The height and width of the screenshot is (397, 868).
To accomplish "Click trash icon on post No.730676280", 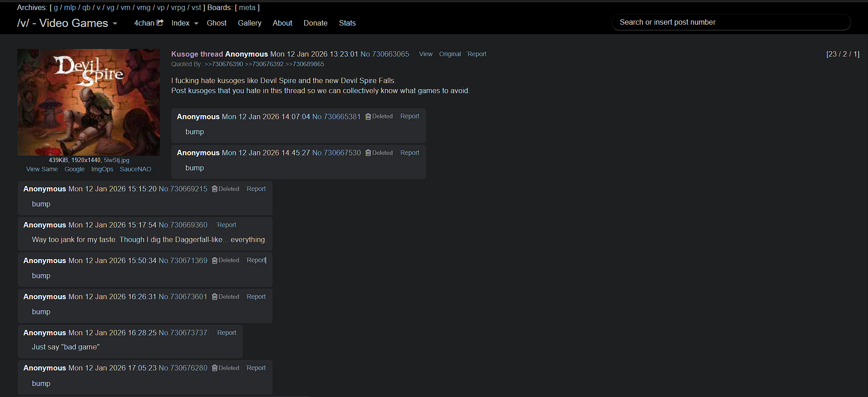I will [x=215, y=368].
